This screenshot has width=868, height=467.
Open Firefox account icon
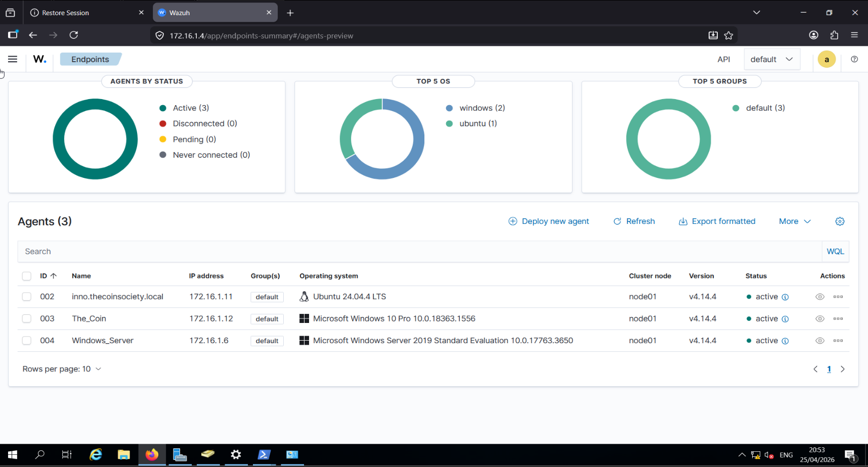(813, 35)
